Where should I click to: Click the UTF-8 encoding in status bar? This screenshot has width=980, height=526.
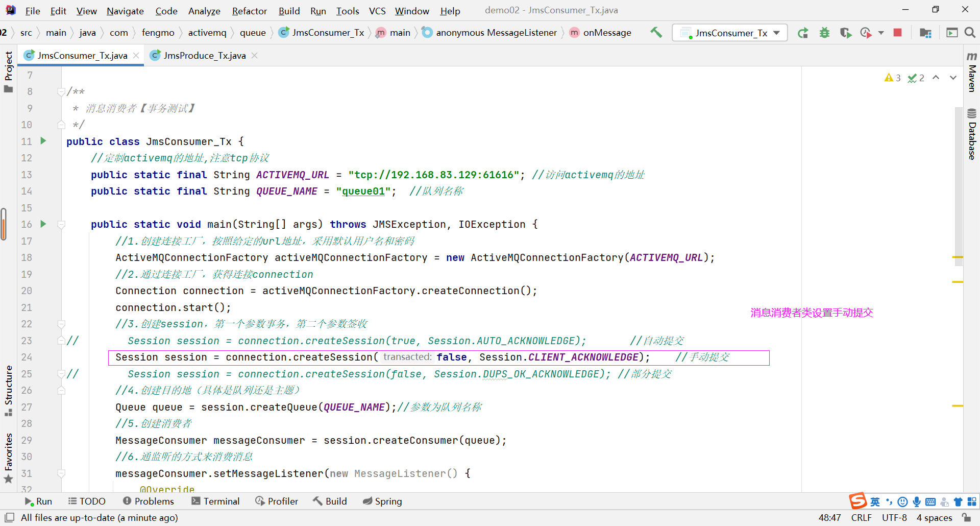[x=894, y=517]
